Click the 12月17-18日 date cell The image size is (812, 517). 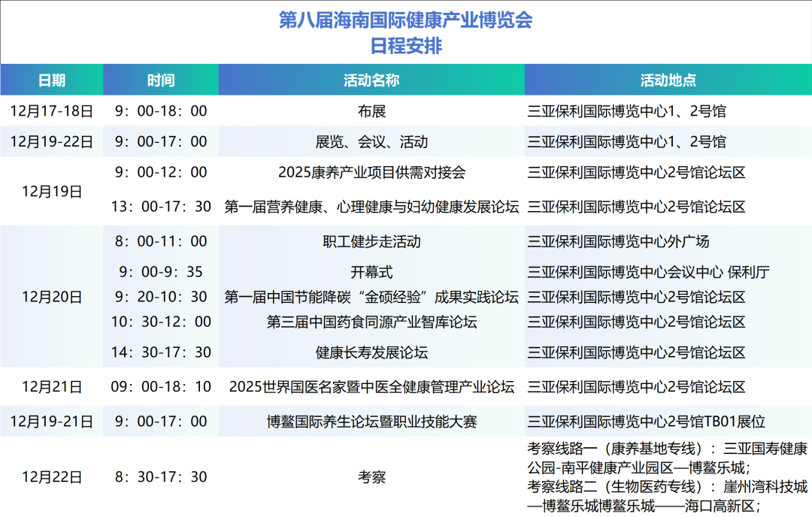(52, 111)
